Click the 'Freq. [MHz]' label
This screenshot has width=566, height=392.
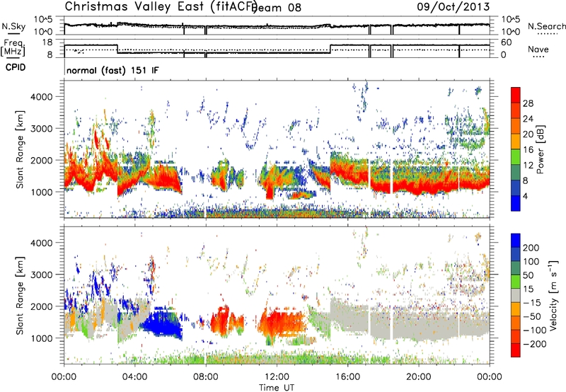pos(13,48)
